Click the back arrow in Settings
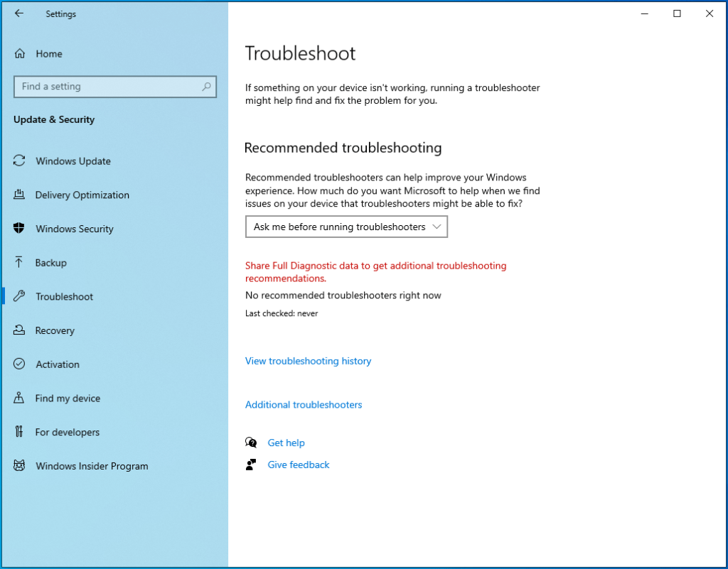 (19, 13)
